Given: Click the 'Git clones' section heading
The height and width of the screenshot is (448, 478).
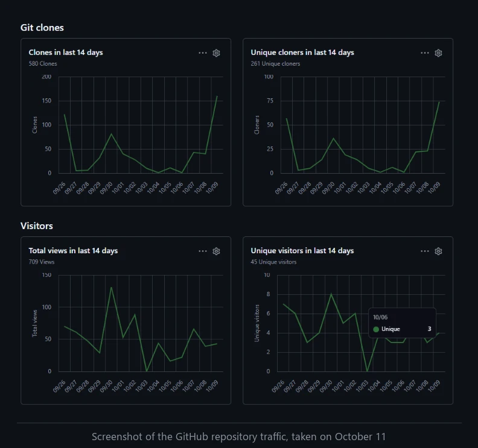Looking at the screenshot, I should click(42, 28).
